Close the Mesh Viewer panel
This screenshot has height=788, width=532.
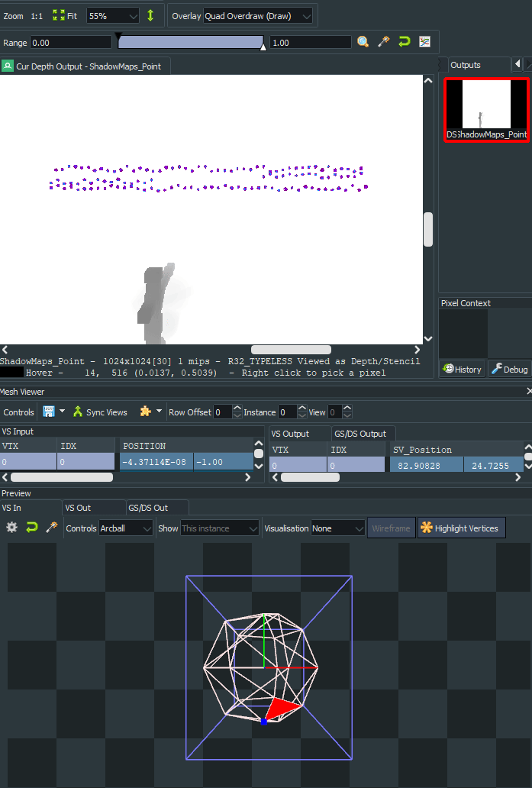[x=529, y=391]
